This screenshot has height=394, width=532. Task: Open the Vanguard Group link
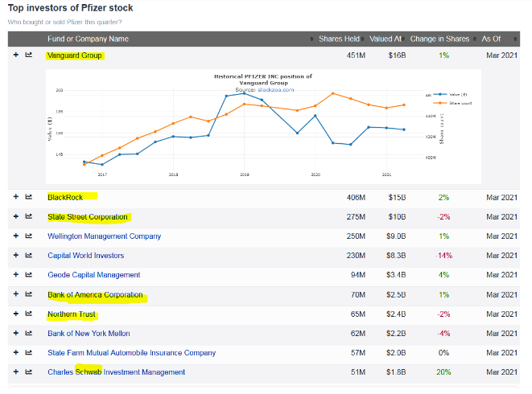[x=75, y=55]
